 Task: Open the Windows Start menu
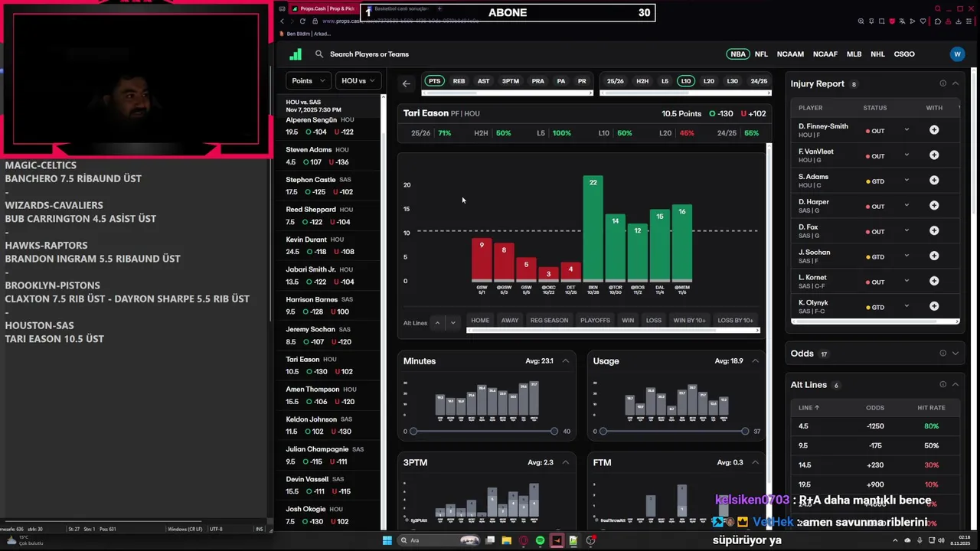coord(387,540)
